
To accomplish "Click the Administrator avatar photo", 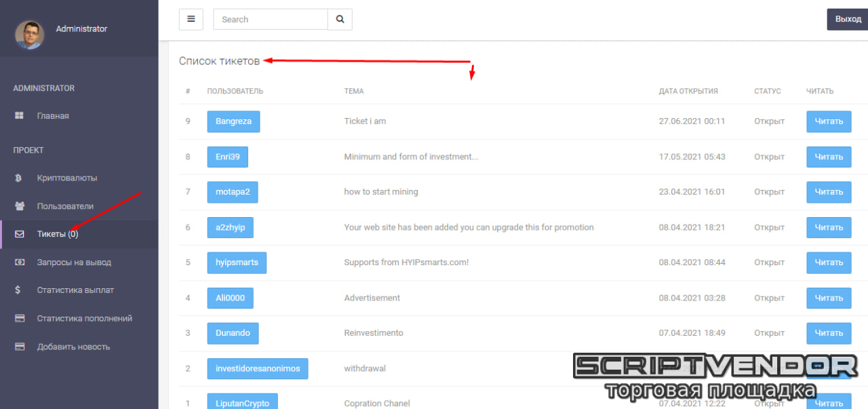I will tap(30, 34).
